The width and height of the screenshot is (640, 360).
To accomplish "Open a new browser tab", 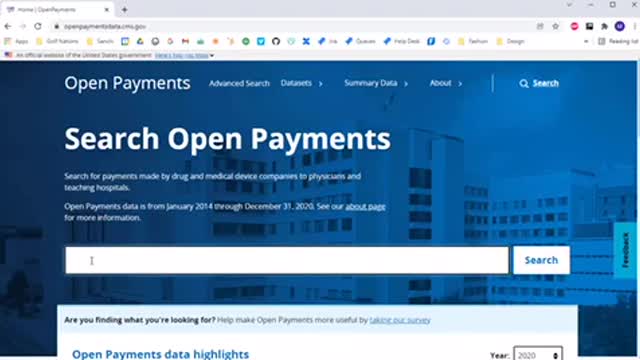I will (124, 9).
